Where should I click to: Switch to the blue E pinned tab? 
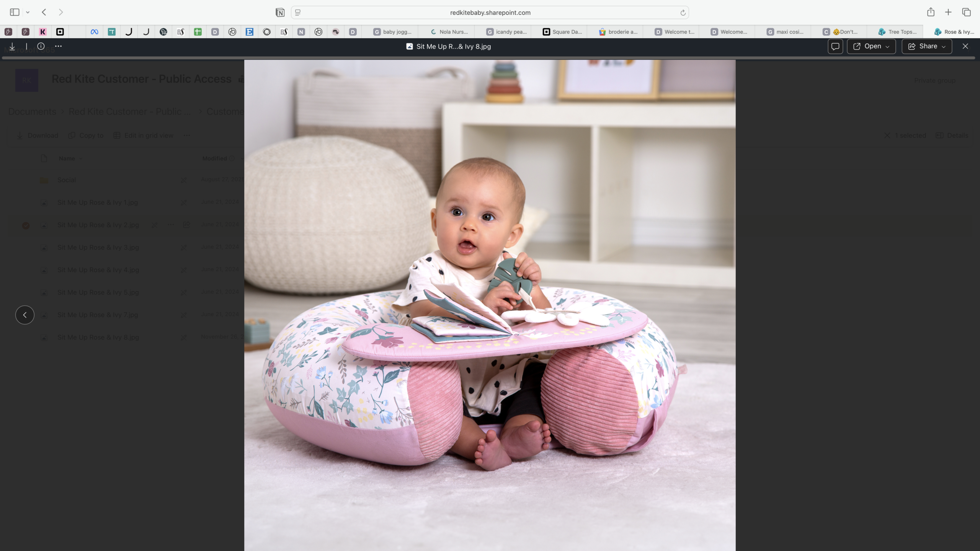(x=249, y=32)
